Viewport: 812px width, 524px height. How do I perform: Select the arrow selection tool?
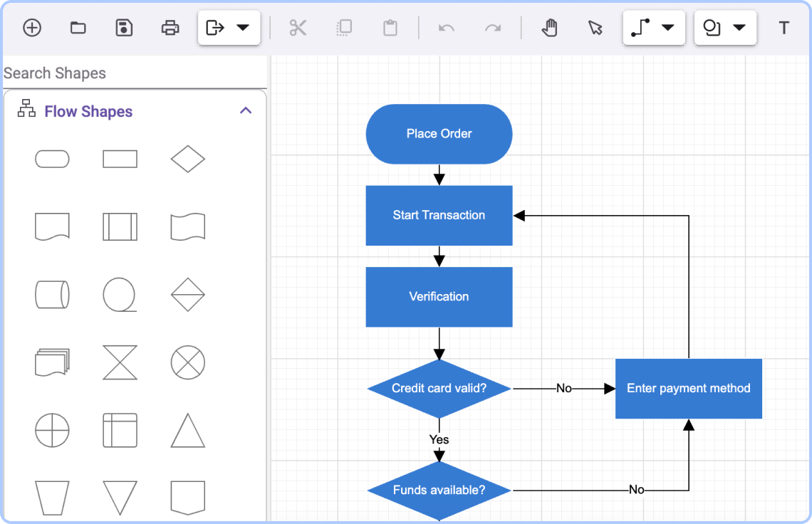coord(595,27)
